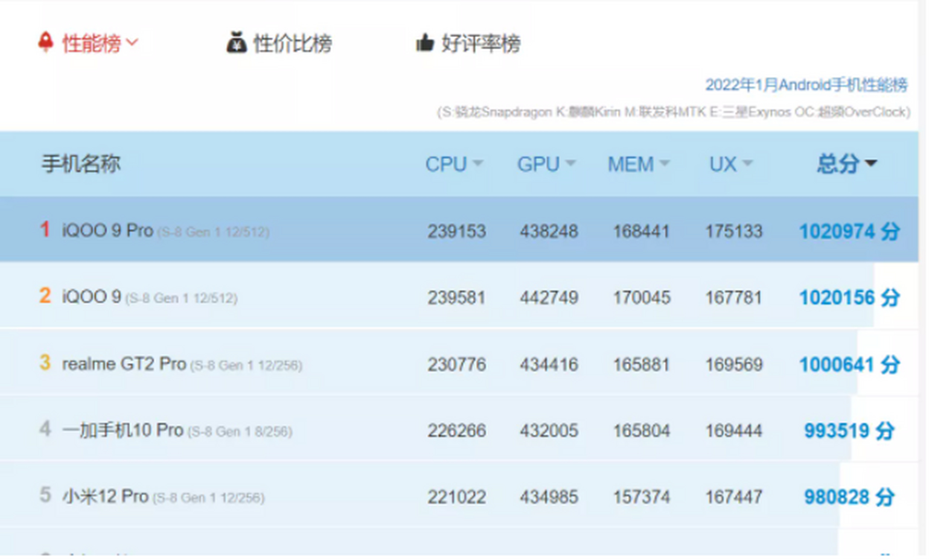The image size is (929, 560).
Task: Click total score 1020974 分
Action: click(x=849, y=231)
